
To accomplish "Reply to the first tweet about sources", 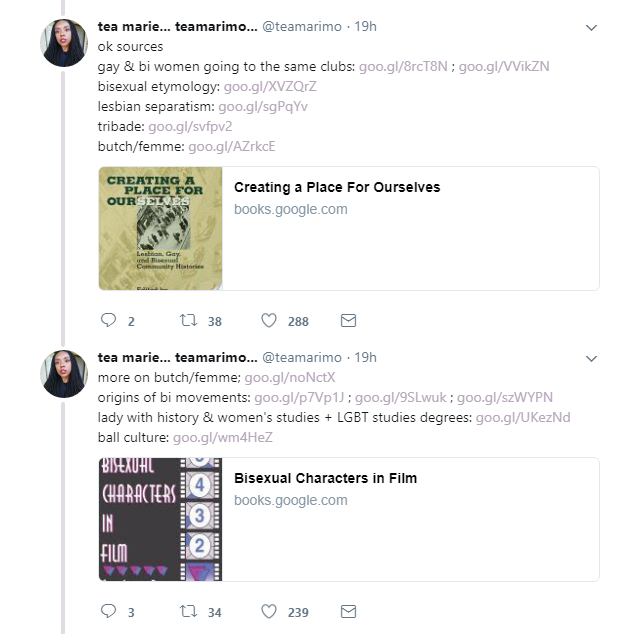I will coord(110,321).
